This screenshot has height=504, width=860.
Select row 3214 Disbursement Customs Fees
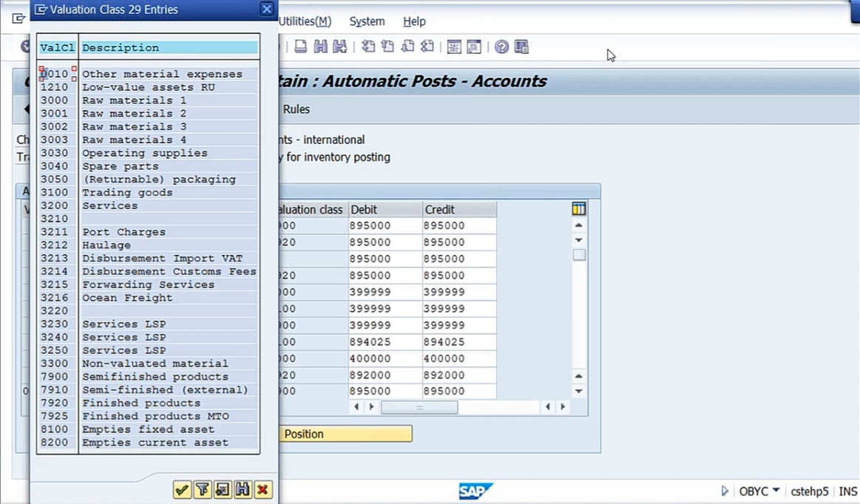click(149, 271)
